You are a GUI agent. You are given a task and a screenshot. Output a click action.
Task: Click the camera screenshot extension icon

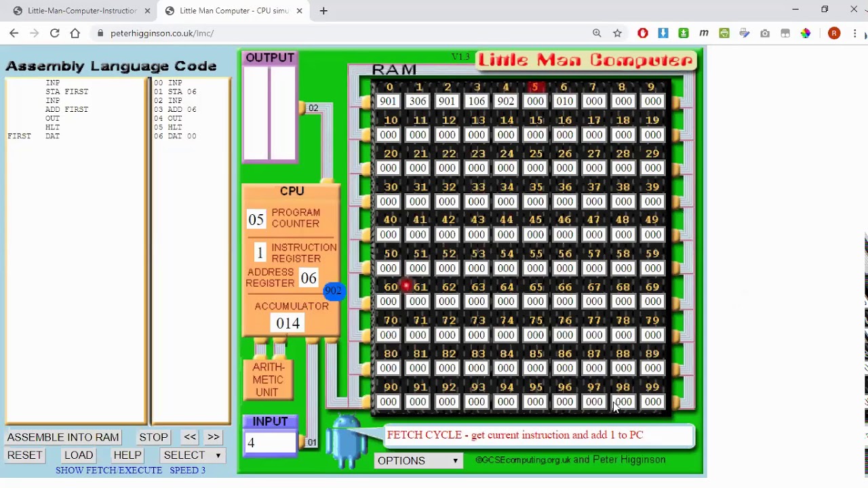click(x=765, y=33)
